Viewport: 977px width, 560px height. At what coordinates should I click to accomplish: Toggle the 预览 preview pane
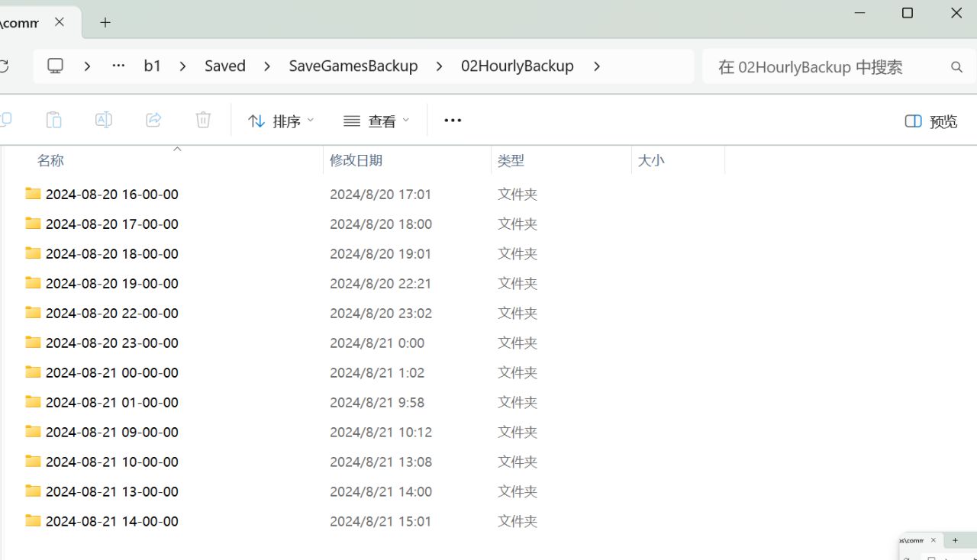pos(931,121)
